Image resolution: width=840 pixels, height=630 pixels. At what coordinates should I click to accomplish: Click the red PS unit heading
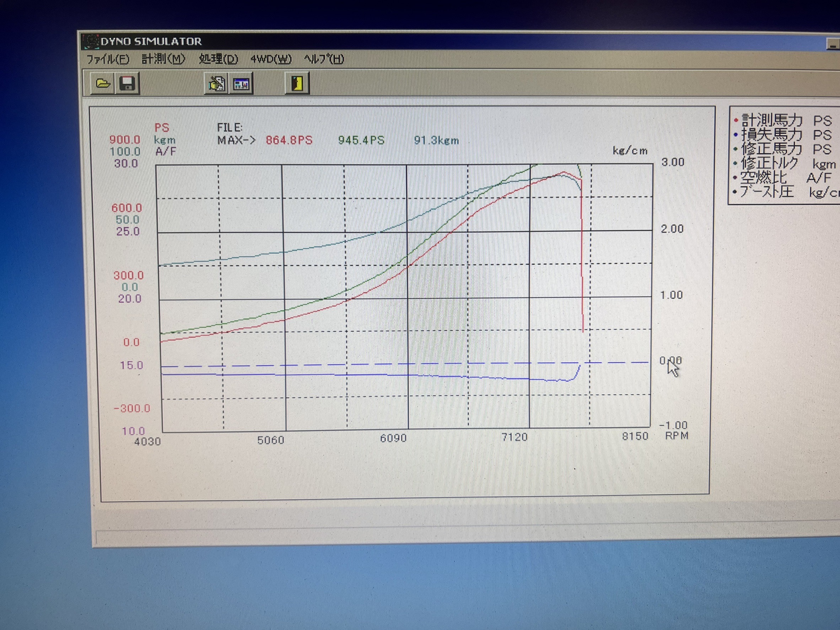coord(162,127)
